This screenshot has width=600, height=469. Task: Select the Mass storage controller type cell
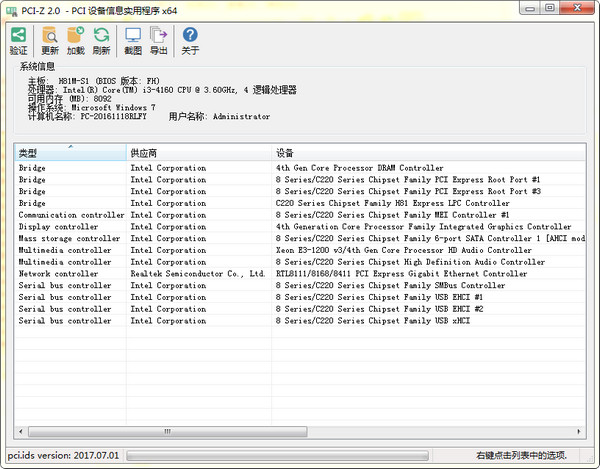pyautogui.click(x=69, y=239)
